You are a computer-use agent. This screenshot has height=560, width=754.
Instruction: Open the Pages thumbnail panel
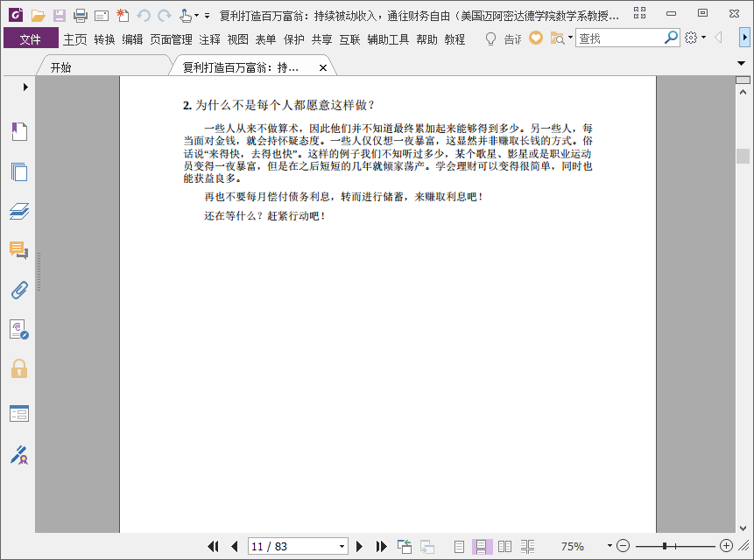click(x=19, y=171)
